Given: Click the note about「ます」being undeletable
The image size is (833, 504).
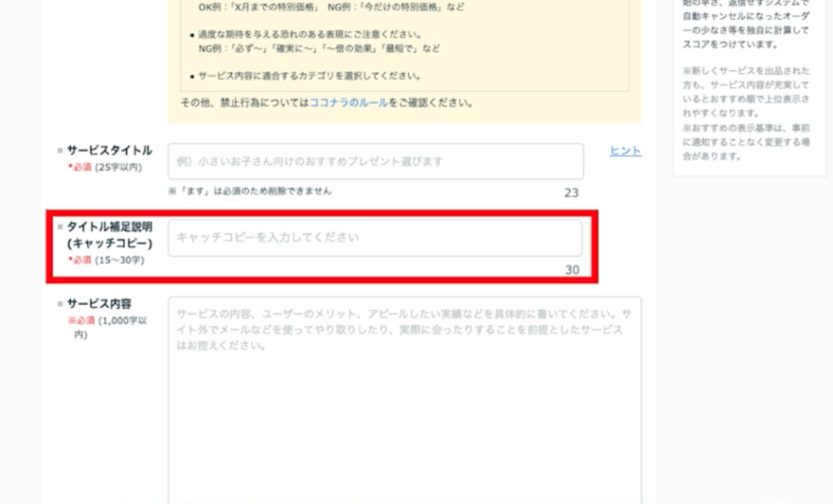Looking at the screenshot, I should pyautogui.click(x=250, y=191).
